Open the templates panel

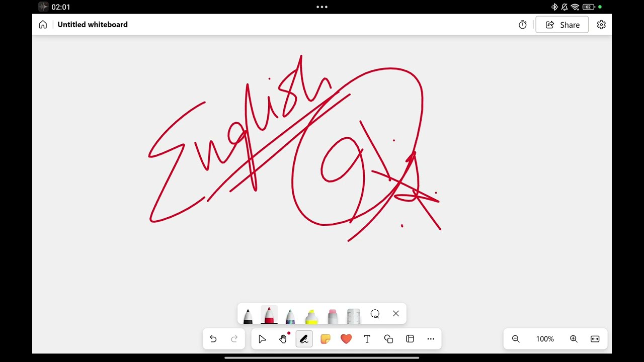coord(410,339)
